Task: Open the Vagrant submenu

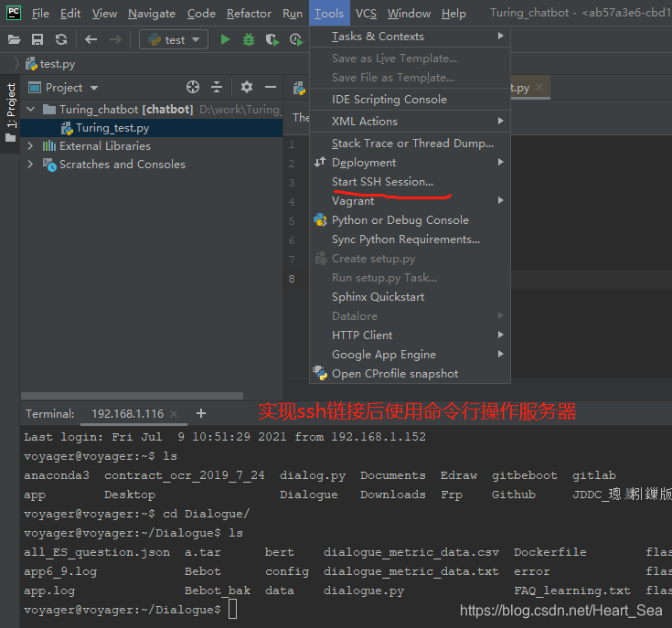Action: coord(411,201)
